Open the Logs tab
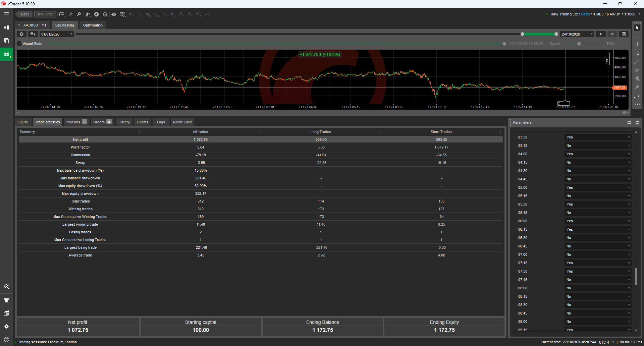This screenshot has width=644, height=346. pyautogui.click(x=161, y=122)
